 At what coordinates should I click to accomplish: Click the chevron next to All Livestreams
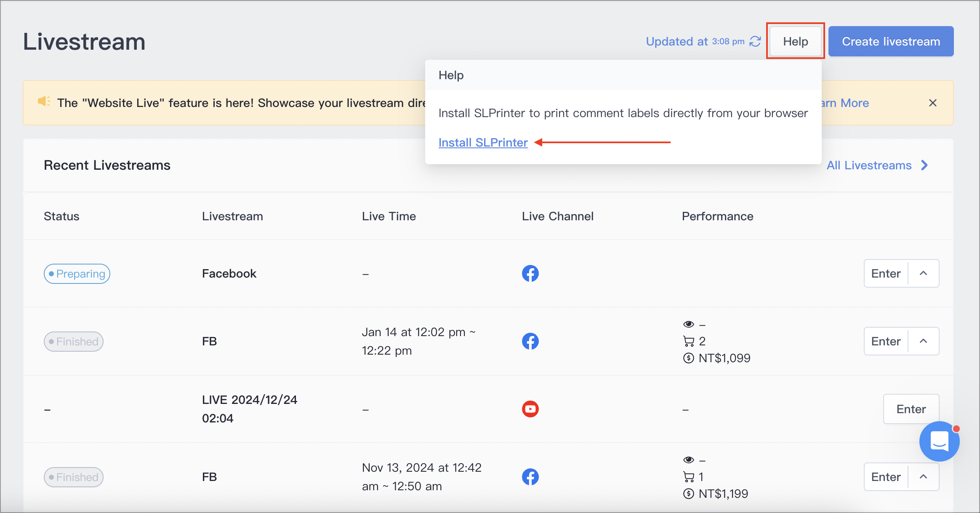(924, 165)
